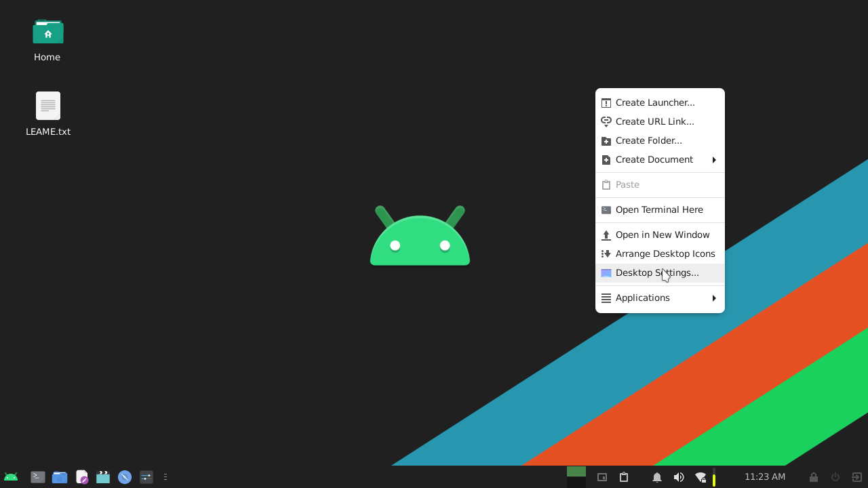Launch the text editor panel icon

[x=81, y=477]
